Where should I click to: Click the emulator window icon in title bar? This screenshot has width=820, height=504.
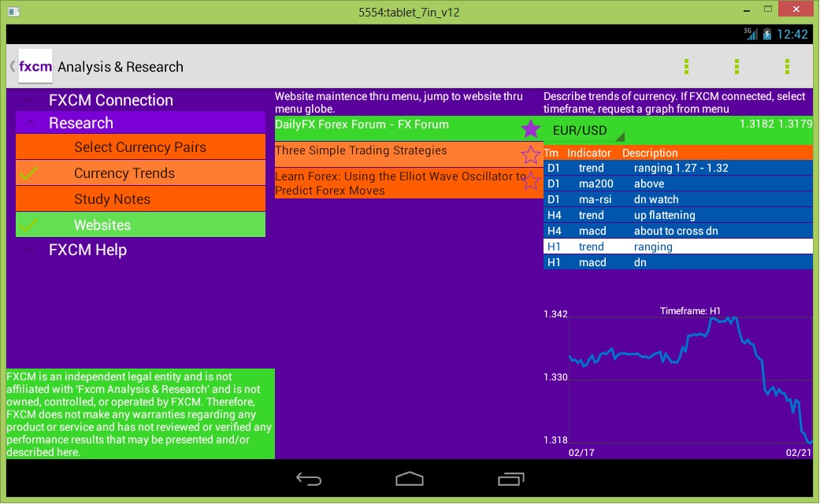coord(13,11)
